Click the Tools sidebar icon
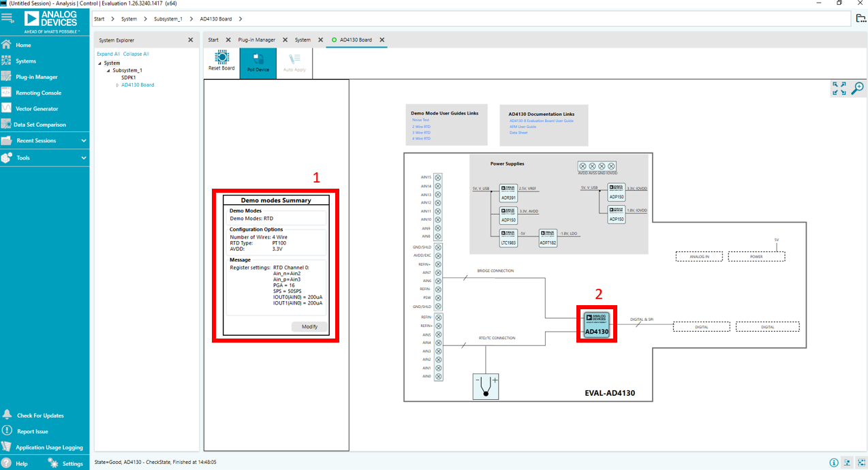This screenshot has width=868, height=470. click(x=7, y=157)
